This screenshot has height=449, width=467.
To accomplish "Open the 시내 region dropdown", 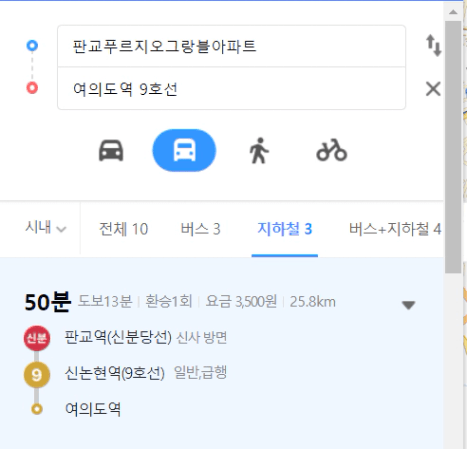I will pyautogui.click(x=46, y=228).
